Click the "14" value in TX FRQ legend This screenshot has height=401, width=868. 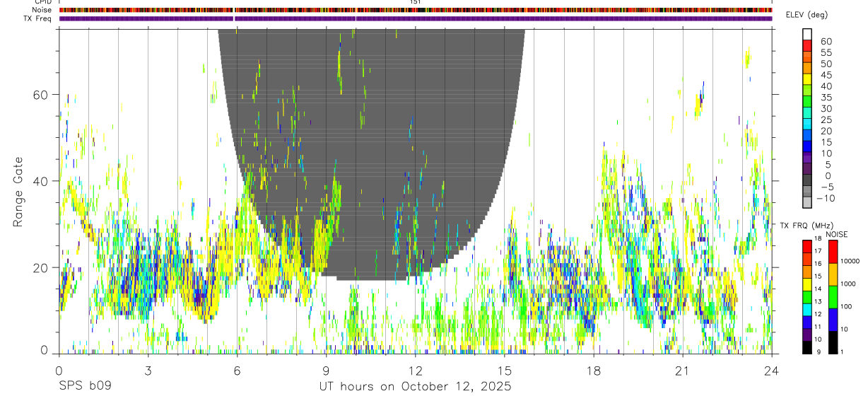pos(818,289)
